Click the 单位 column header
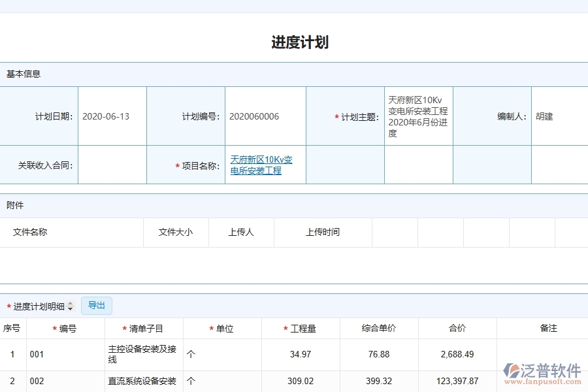Viewport: 588px width, 392px height. (223, 328)
